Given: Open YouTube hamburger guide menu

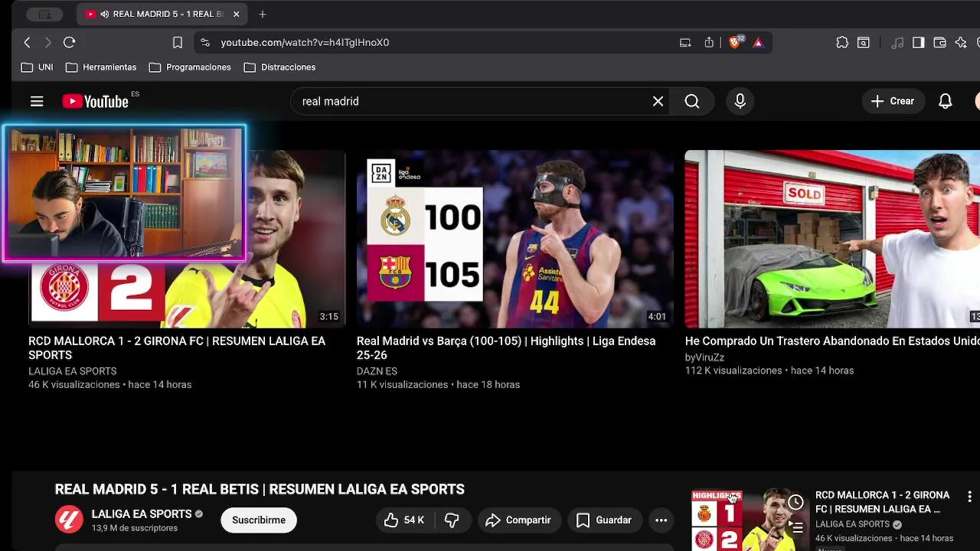Looking at the screenshot, I should tap(37, 101).
